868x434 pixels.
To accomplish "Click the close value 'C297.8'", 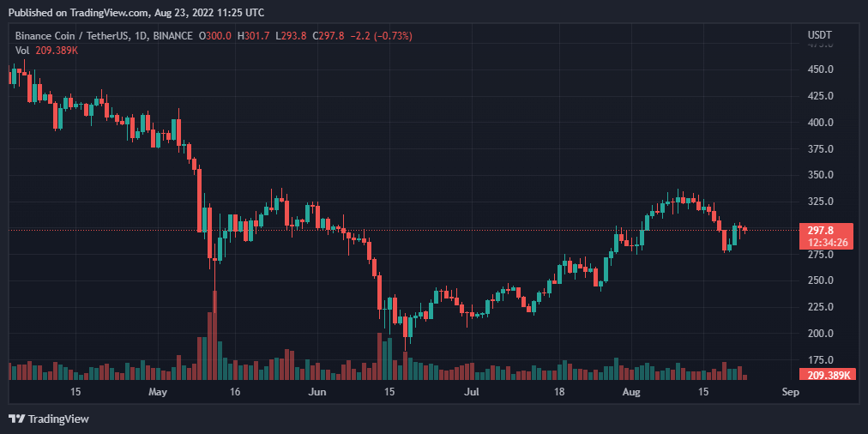I will pos(329,36).
